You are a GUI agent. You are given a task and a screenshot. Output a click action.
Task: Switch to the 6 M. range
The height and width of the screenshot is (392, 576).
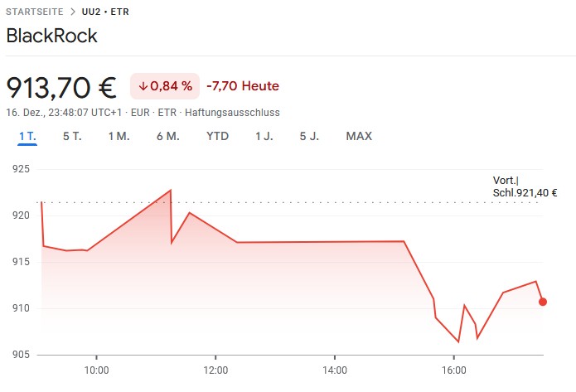(167, 136)
